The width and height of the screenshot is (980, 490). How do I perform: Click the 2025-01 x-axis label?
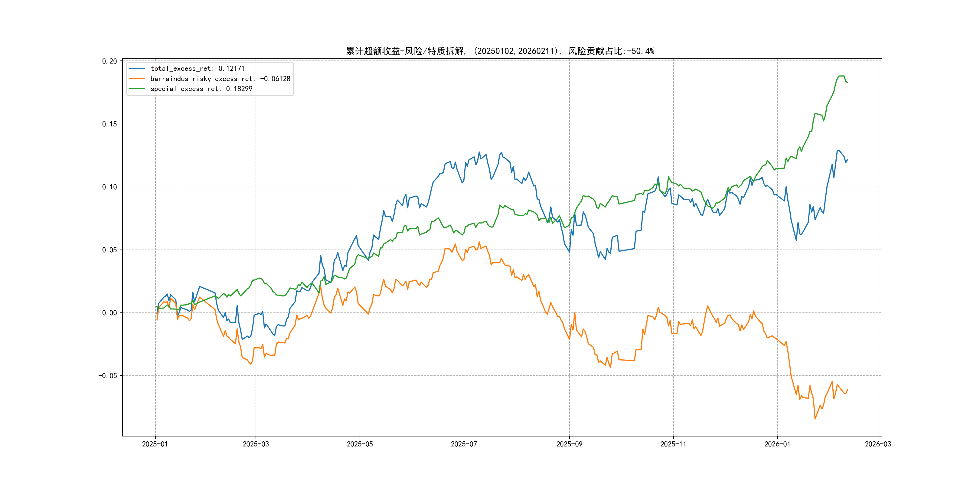(155, 444)
